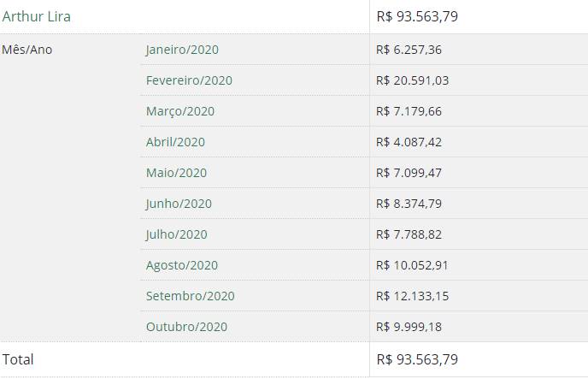Click the R$ 20.591,03 February amount
Image resolution: width=588 pixels, height=379 pixels.
412,80
